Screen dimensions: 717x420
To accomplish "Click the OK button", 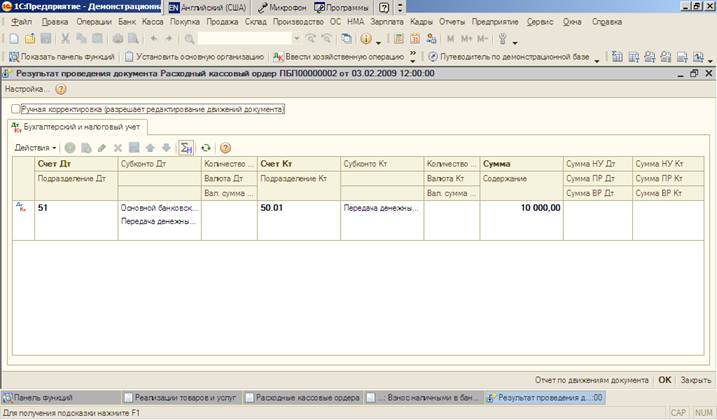I will (665, 380).
